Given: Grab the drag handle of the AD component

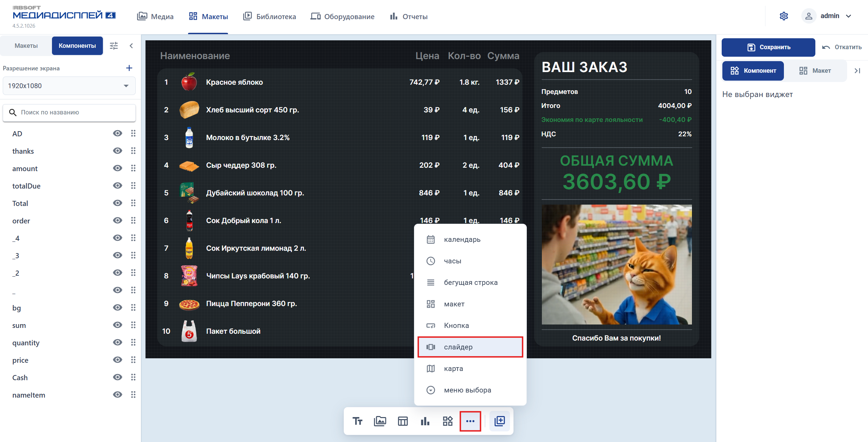Looking at the screenshot, I should point(133,134).
